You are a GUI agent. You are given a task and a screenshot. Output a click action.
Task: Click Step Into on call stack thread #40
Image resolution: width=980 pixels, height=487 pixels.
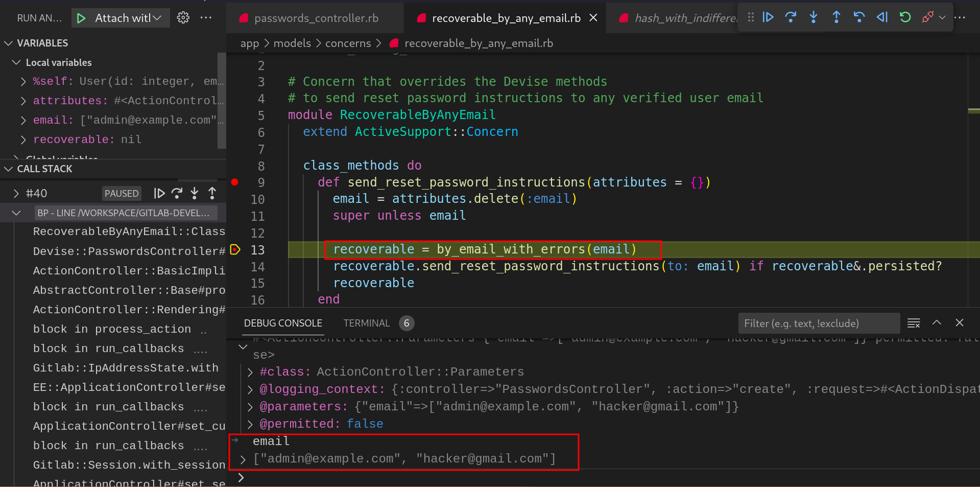coord(195,193)
